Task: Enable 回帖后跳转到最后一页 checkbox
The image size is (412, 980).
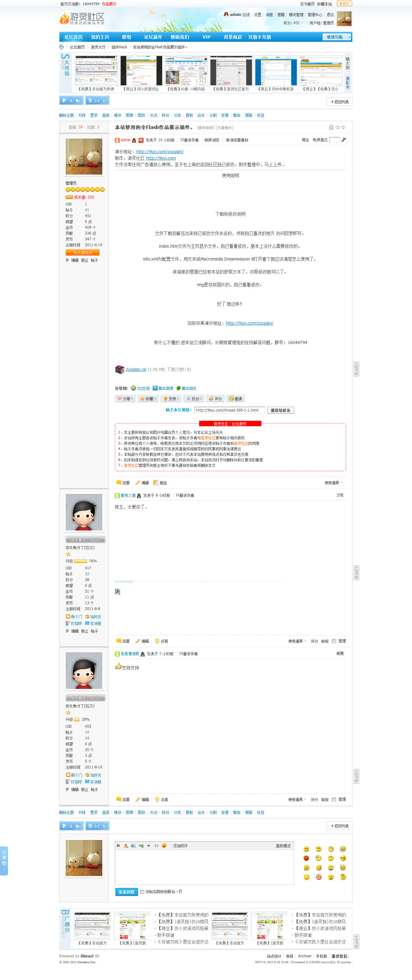Action: click(x=142, y=891)
